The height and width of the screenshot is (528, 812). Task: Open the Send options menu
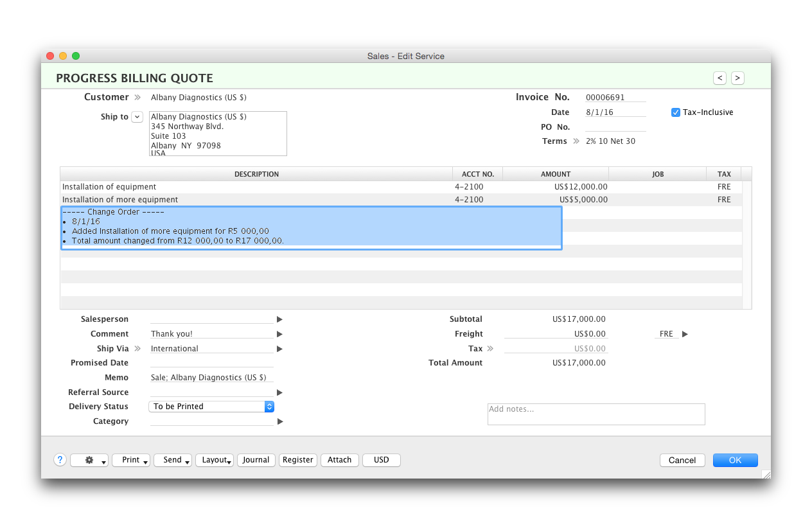coord(173,460)
